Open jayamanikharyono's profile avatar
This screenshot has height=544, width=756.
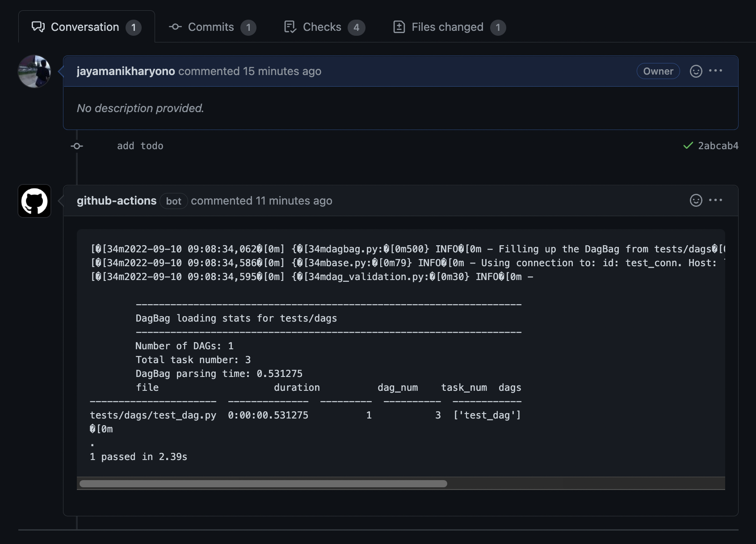[34, 71]
